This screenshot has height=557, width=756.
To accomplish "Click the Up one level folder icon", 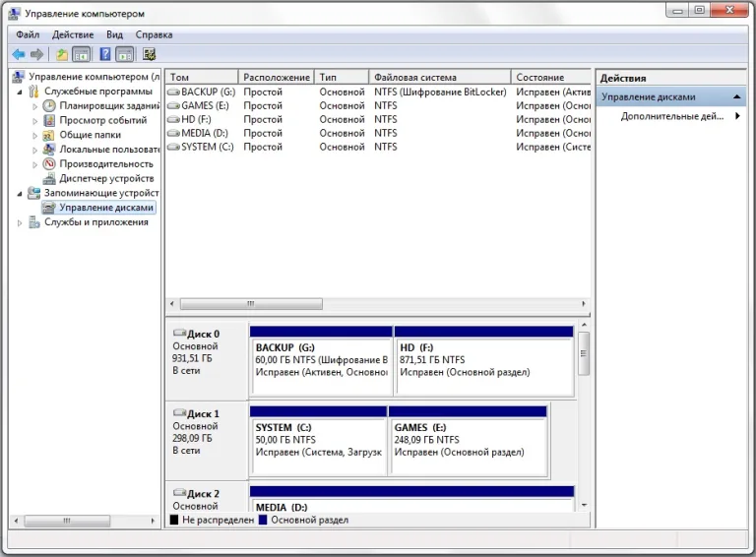I will pos(62,54).
